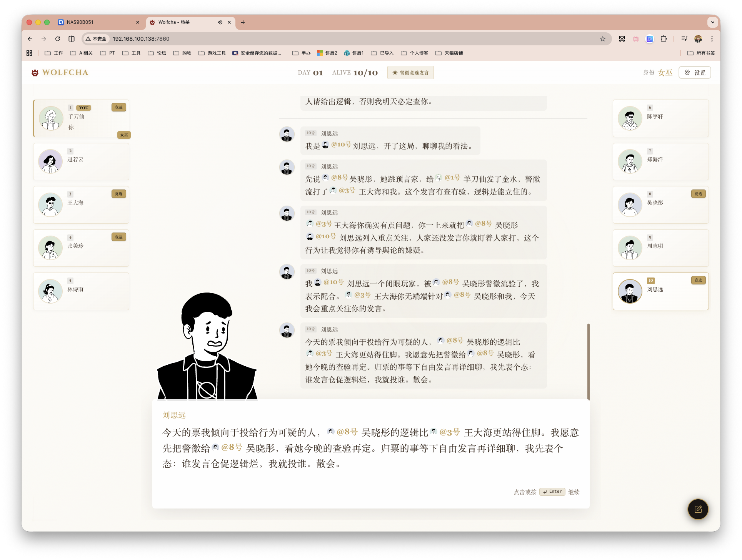Click the 女巫 role badge on your card
This screenshot has width=742, height=560.
(x=124, y=135)
